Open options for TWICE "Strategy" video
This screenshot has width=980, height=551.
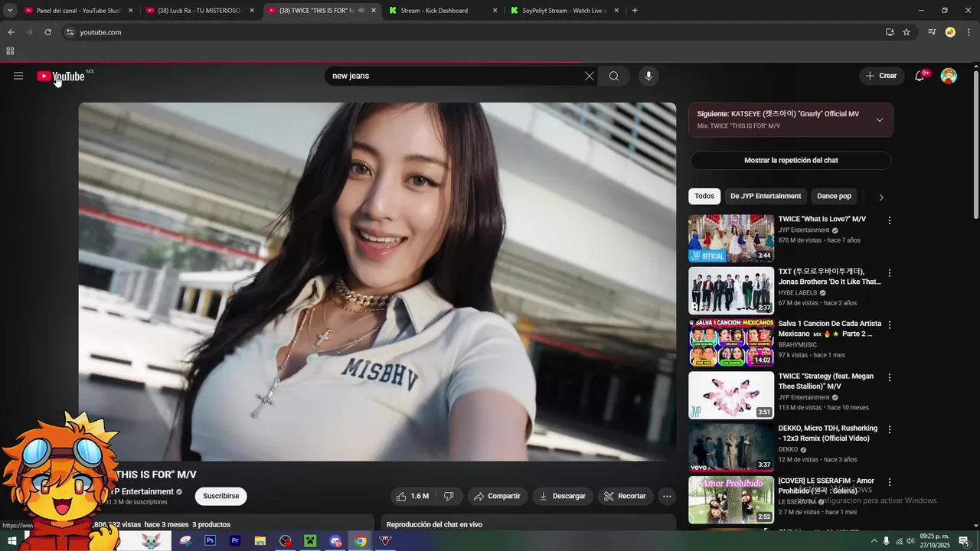(890, 378)
